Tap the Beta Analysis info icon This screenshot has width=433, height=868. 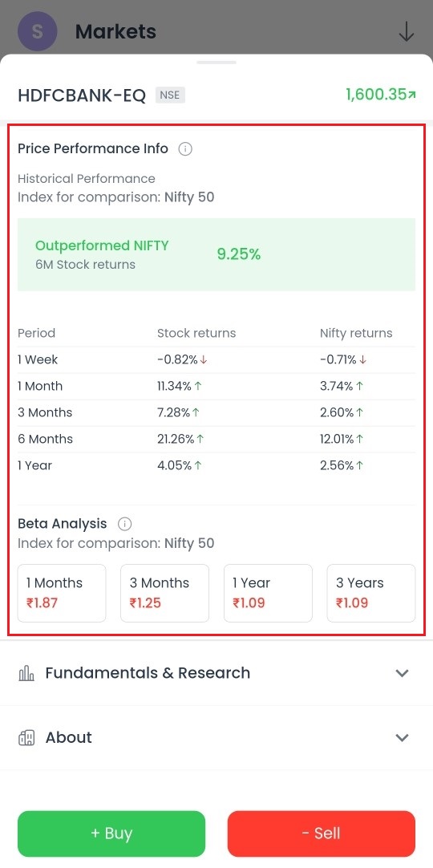click(125, 524)
